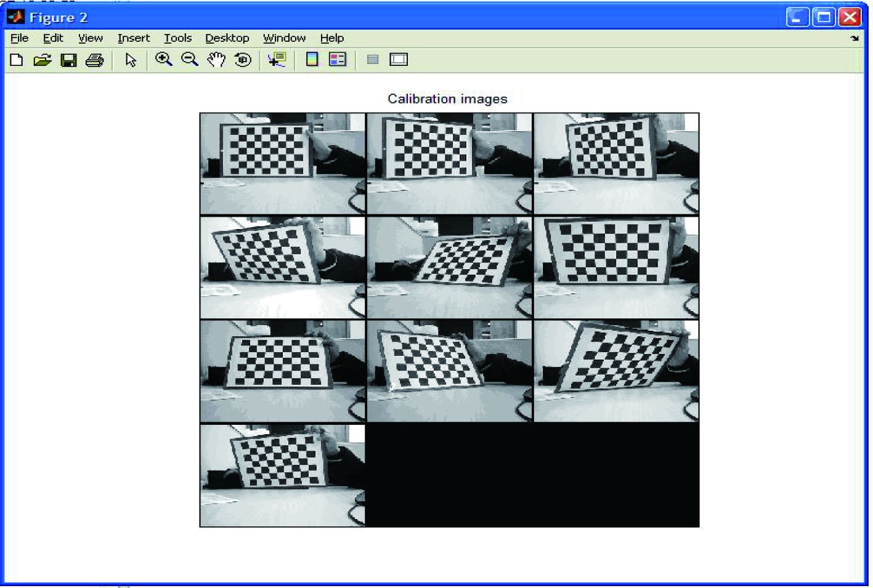This screenshot has width=873, height=588.
Task: Activate the Pan hand tool
Action: tap(216, 60)
